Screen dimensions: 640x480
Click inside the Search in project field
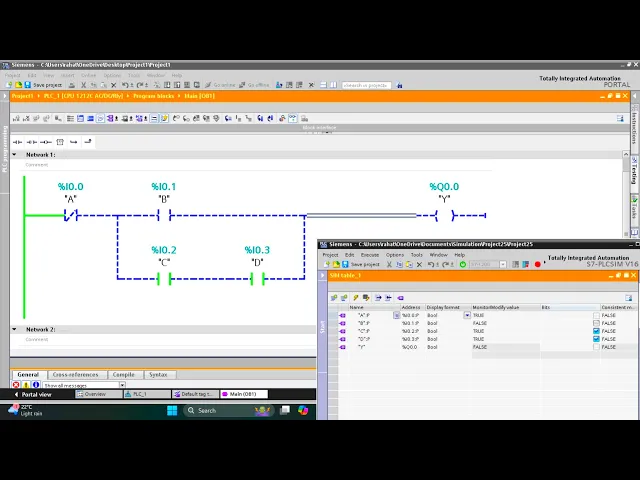(366, 85)
